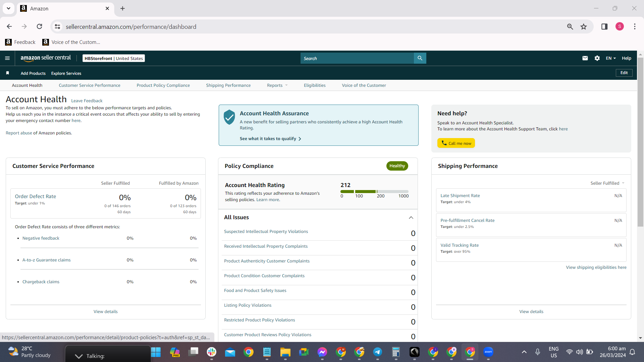This screenshot has height=362, width=644.
Task: Toggle the browser side panel icon
Action: coord(604,26)
